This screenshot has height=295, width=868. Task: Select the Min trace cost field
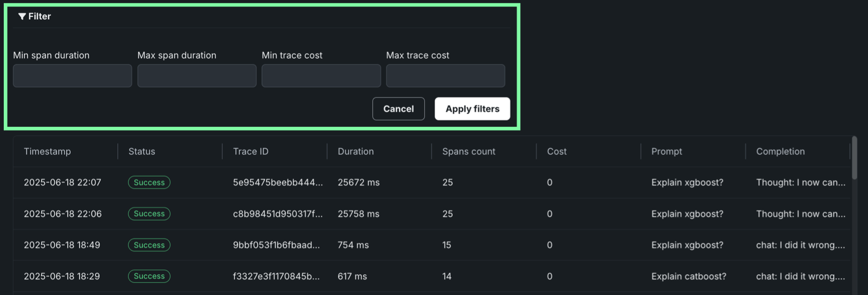click(321, 76)
